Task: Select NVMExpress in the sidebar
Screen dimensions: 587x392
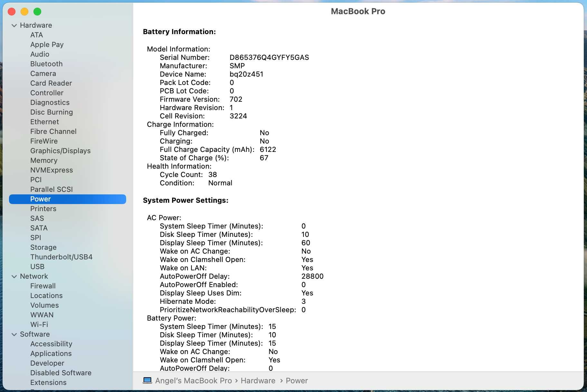Action: (x=51, y=170)
